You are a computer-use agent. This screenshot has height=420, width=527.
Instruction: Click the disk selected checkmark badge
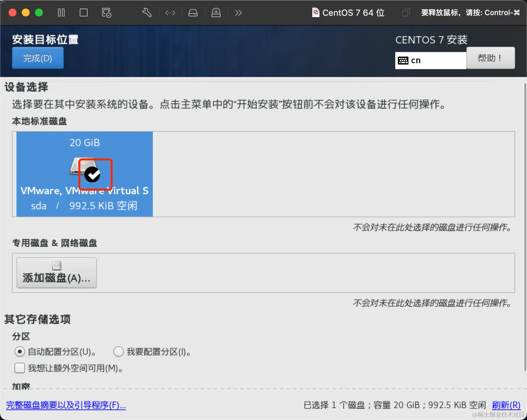[92, 174]
